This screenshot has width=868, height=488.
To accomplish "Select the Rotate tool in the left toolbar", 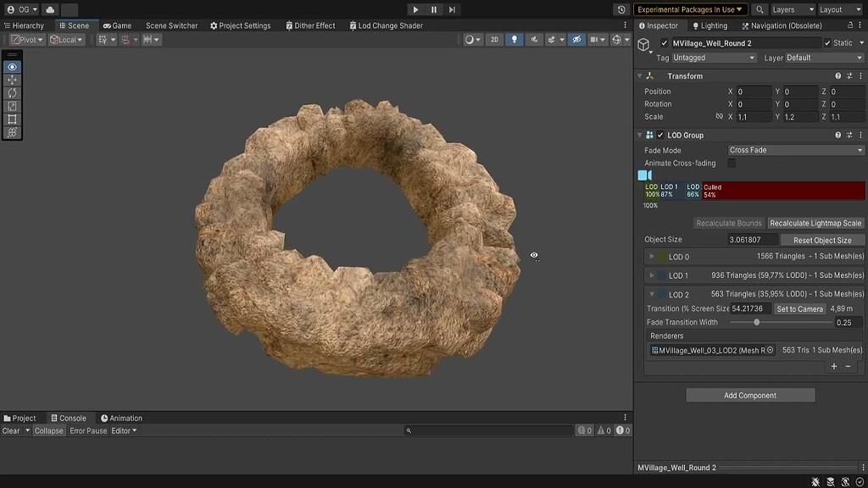I will [x=12, y=93].
